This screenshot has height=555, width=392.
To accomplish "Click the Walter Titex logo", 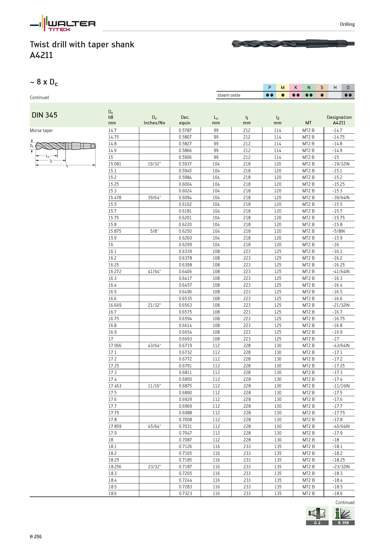I will pyautogui.click(x=63, y=23).
